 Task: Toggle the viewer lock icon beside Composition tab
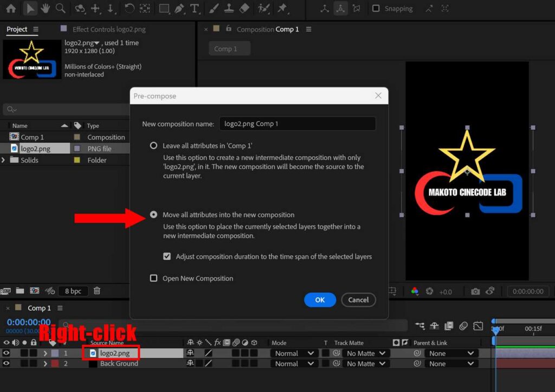tap(229, 29)
